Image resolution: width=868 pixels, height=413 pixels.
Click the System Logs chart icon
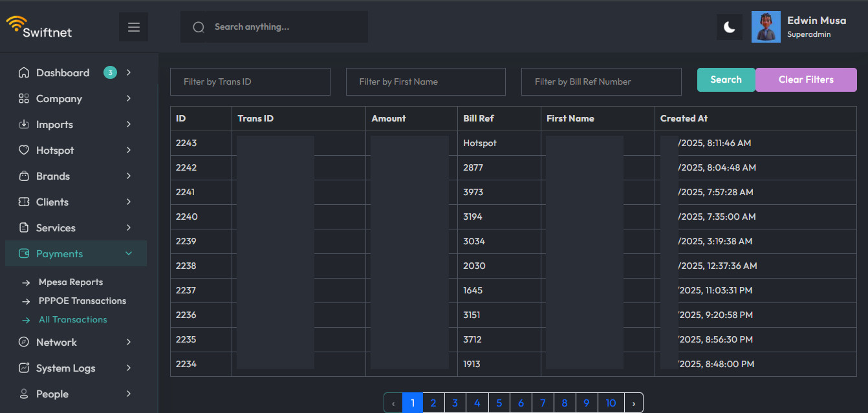(x=24, y=368)
